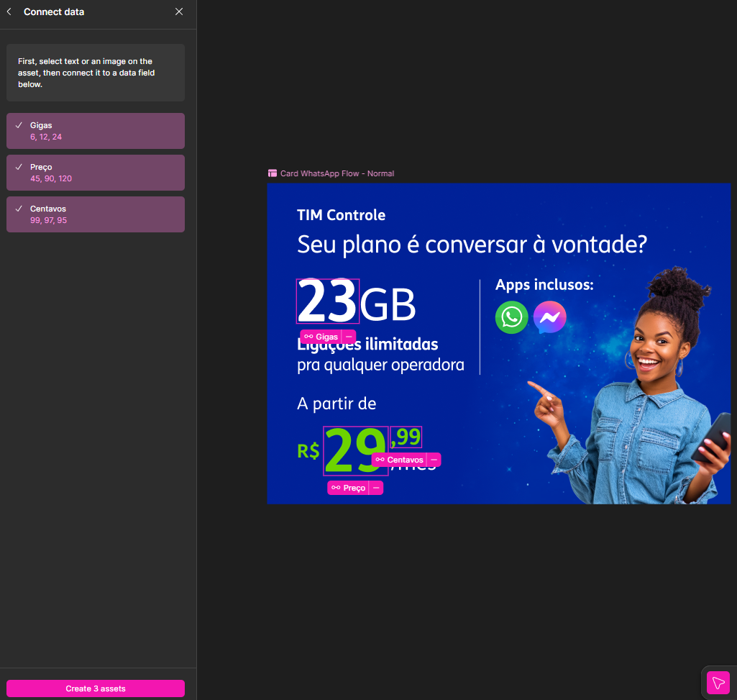Click the Messenger icon on the card
This screenshot has width=737, height=700.
(549, 317)
